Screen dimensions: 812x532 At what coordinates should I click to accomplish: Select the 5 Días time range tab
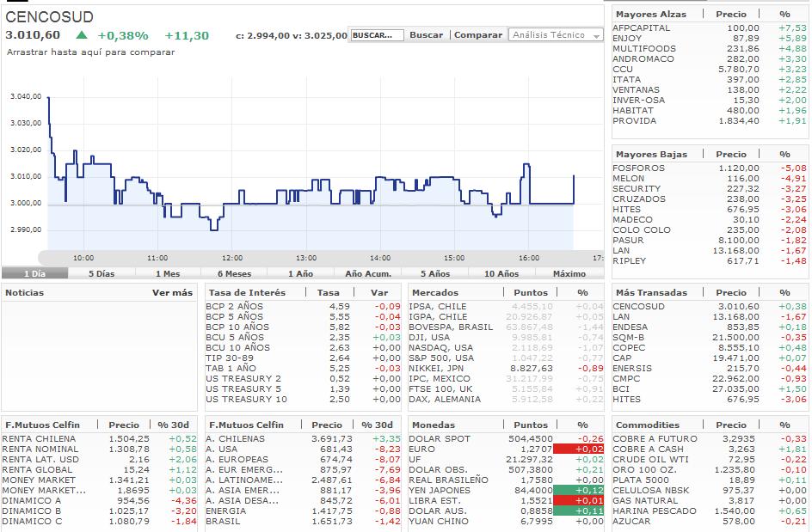coord(101,273)
